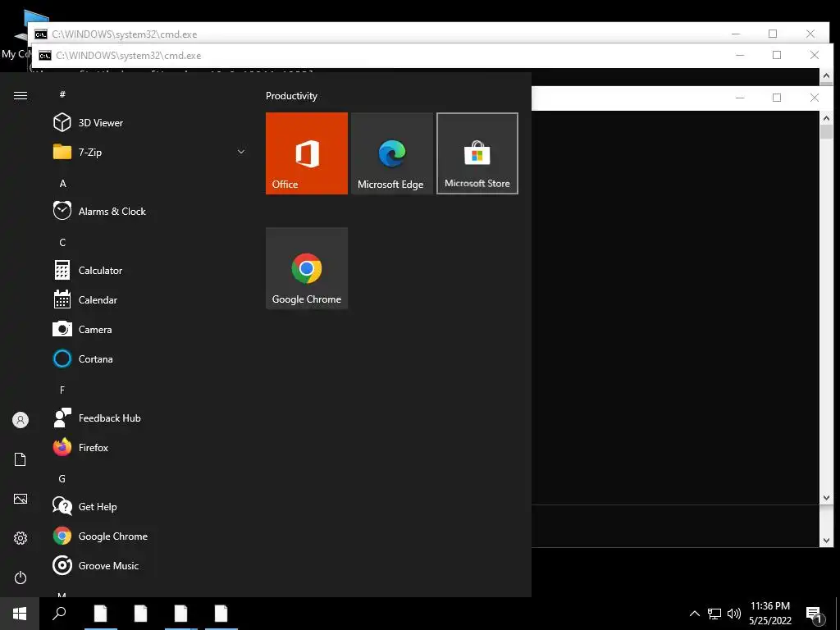This screenshot has height=630, width=840.
Task: Select fourth taskbar document icon
Action: click(221, 614)
